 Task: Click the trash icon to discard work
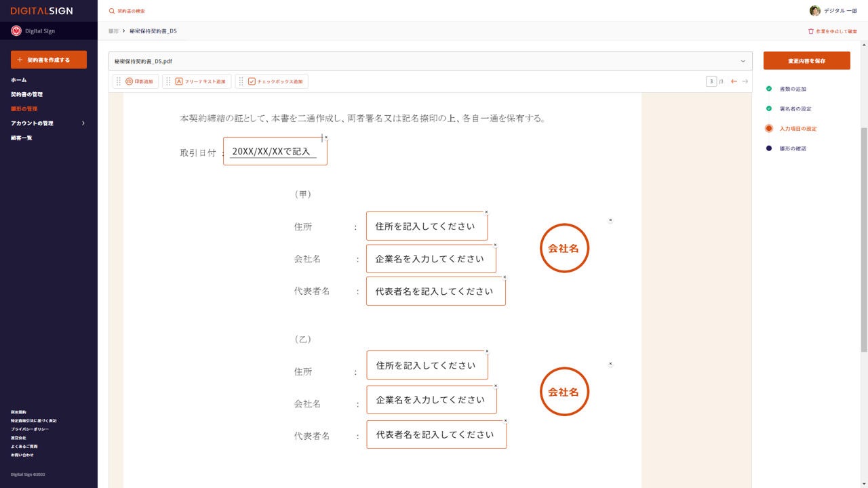tap(810, 31)
